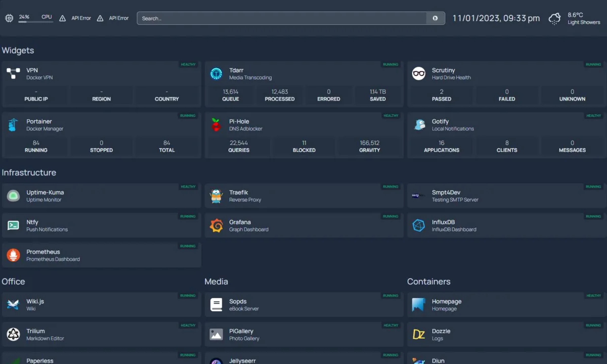
Task: Click the Sopds book icon
Action: click(x=216, y=305)
